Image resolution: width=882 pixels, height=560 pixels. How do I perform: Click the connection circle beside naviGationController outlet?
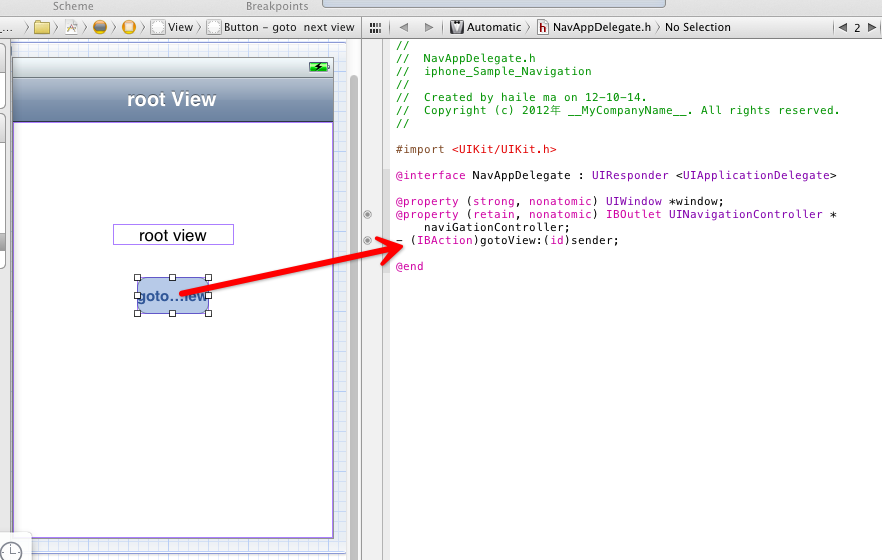(x=367, y=214)
